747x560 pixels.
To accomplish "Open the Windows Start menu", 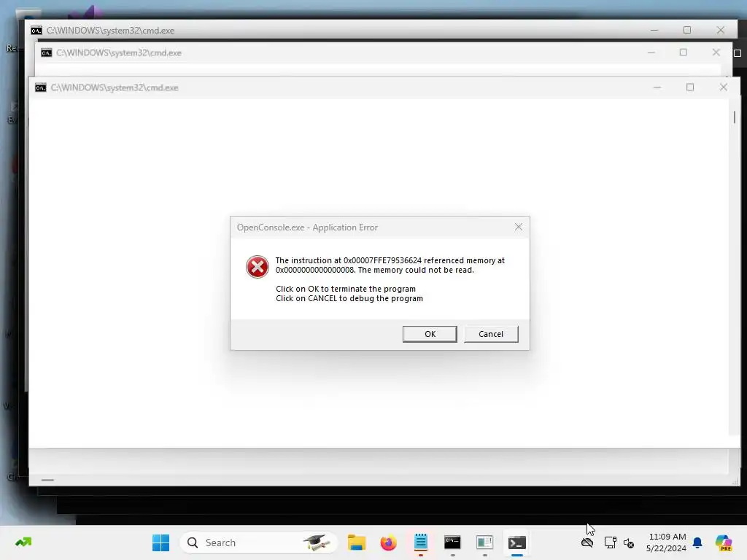I will click(x=160, y=542).
